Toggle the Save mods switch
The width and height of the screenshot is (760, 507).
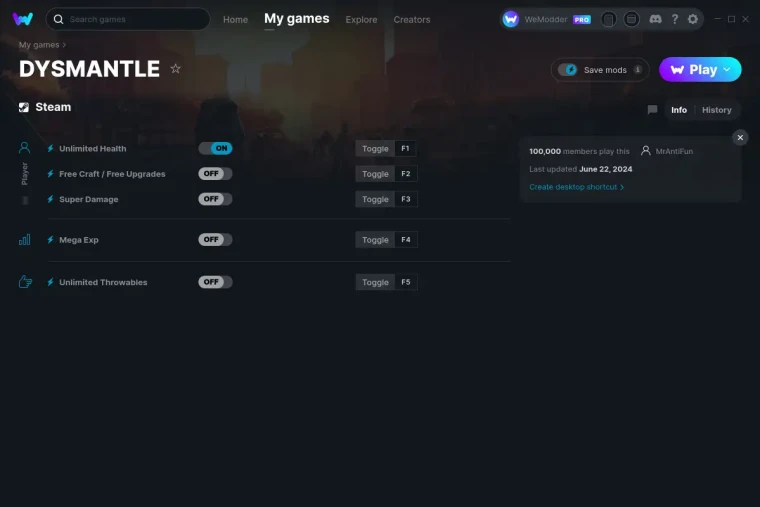click(x=568, y=70)
